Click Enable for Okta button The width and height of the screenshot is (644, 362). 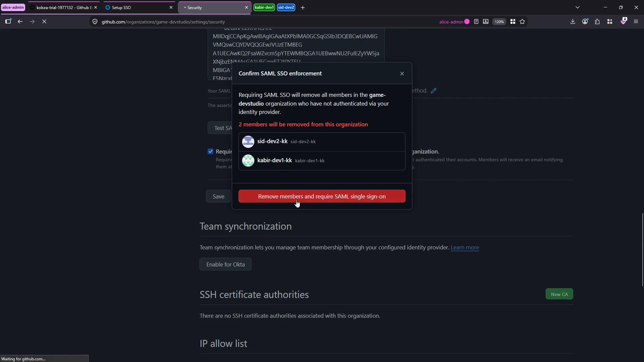pos(225,264)
